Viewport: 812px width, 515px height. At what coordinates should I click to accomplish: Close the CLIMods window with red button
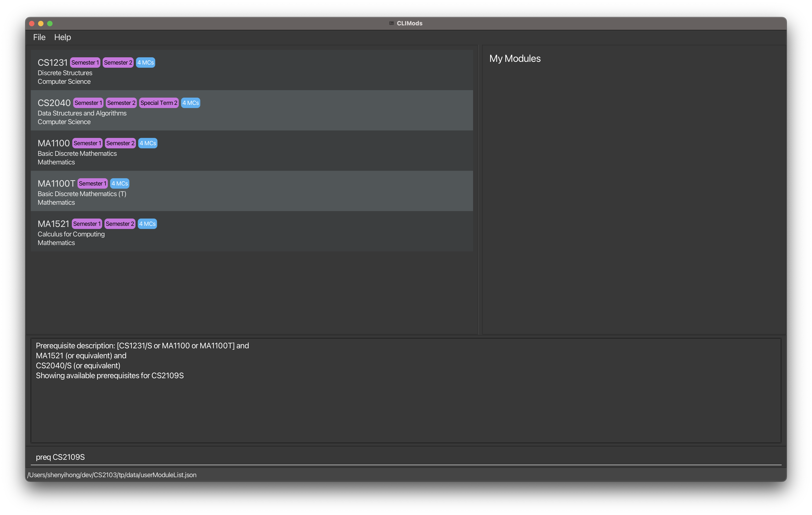tap(32, 24)
